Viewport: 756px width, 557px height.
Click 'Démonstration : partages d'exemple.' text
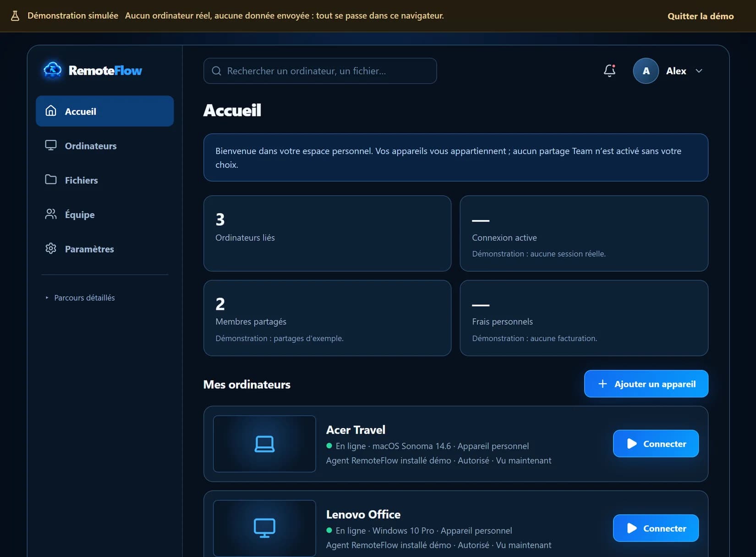(x=279, y=338)
